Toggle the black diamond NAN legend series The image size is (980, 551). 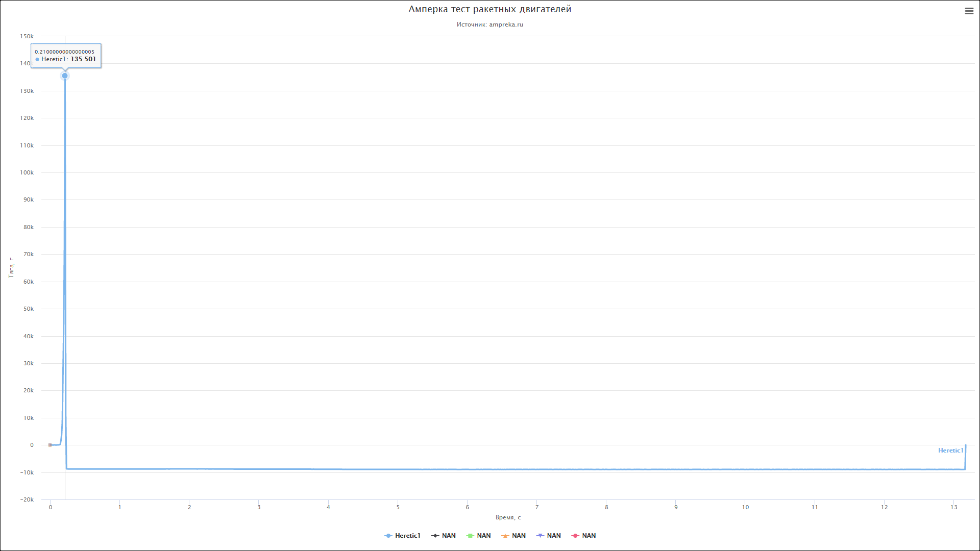[444, 536]
